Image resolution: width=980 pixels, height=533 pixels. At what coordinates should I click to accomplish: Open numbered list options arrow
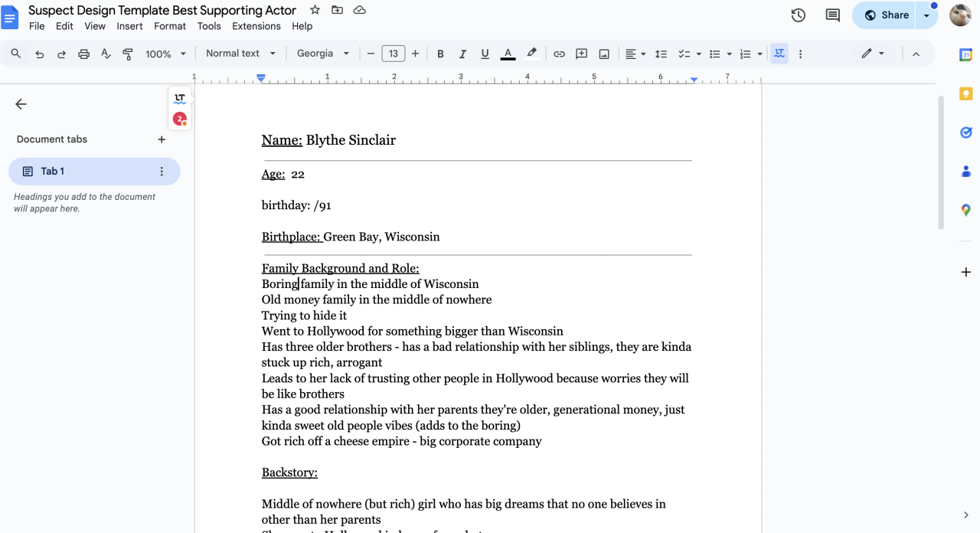[x=759, y=54]
